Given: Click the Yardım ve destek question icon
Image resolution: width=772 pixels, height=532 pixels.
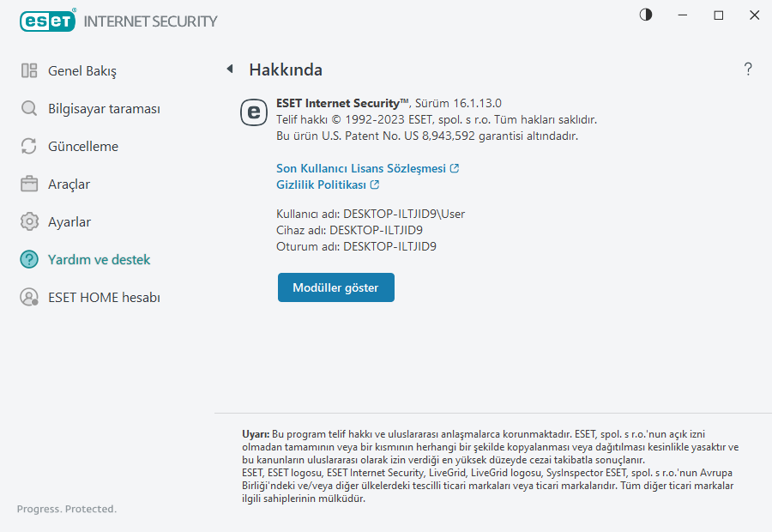Looking at the screenshot, I should 29,260.
